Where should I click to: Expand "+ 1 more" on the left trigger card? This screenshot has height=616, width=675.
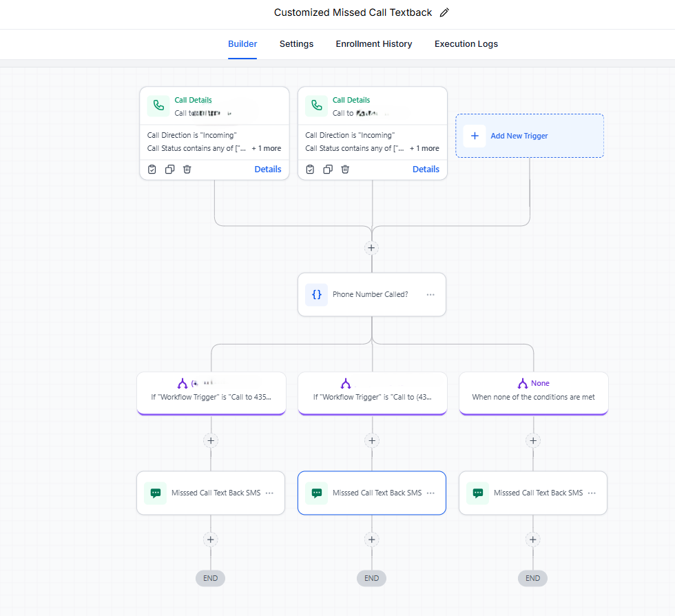pos(267,148)
